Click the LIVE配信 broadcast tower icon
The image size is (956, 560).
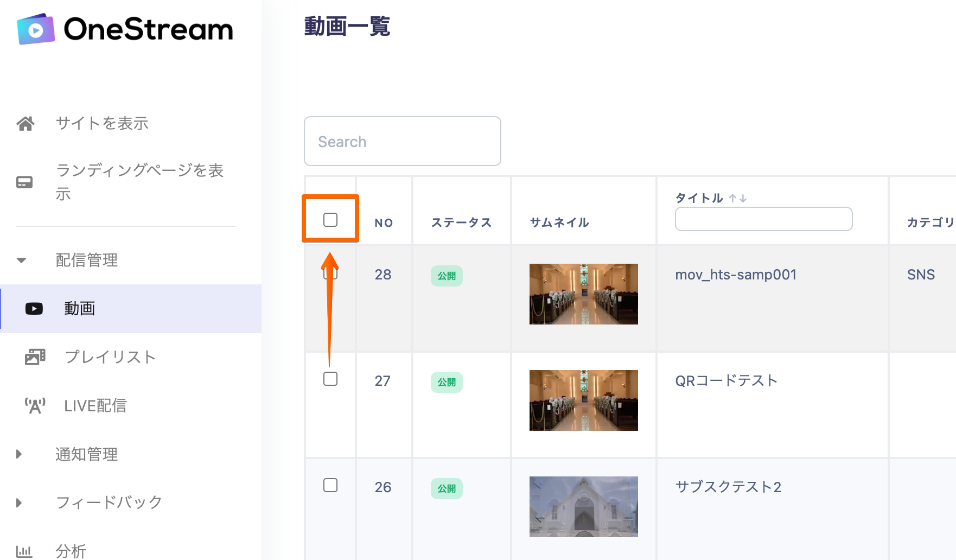point(35,406)
